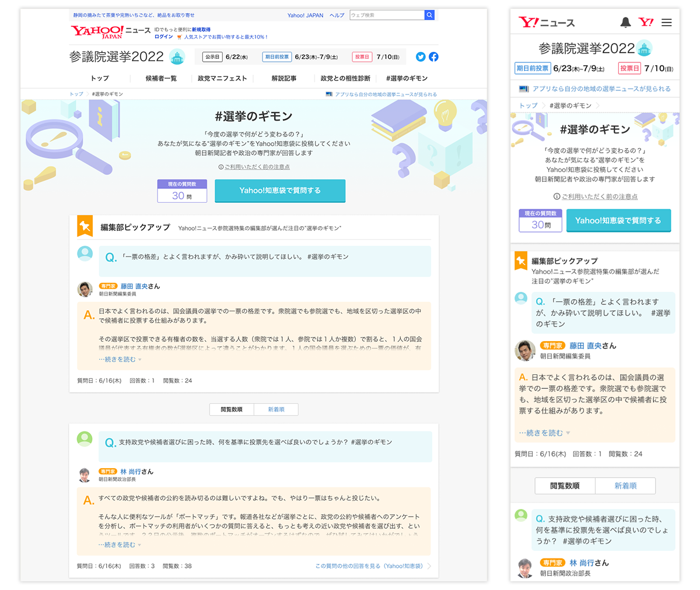The image size is (700, 590).
Task: Open the 候補者一覧 nav tab
Action: tap(161, 78)
